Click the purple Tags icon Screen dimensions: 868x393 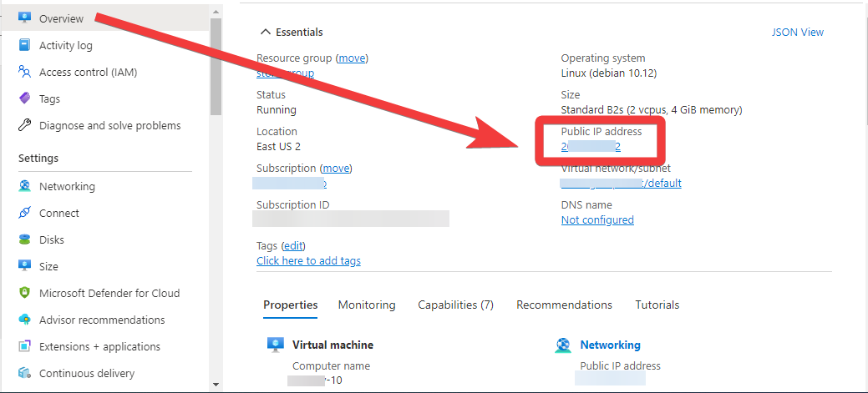24,98
